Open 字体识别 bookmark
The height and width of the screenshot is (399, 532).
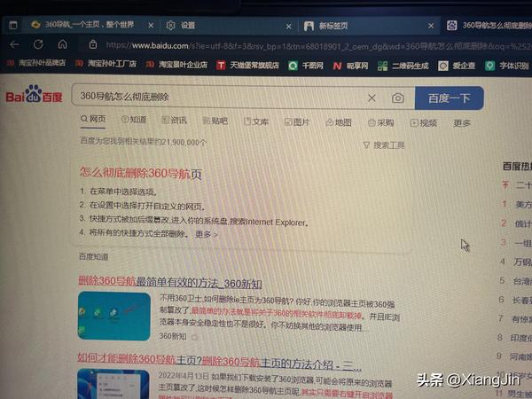[507, 66]
